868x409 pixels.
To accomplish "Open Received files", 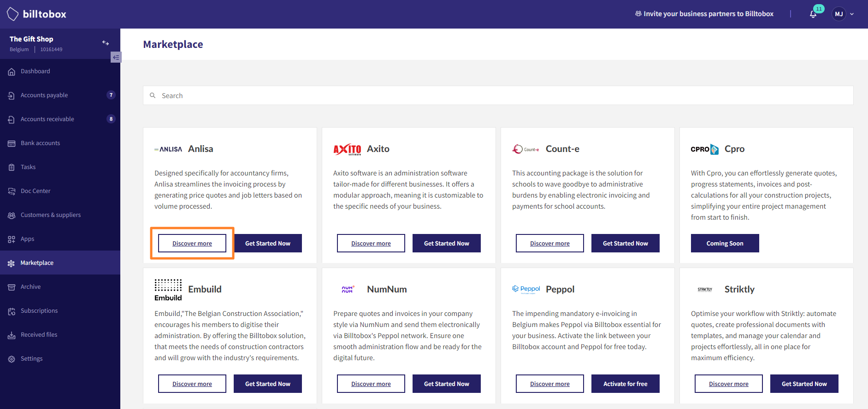I will (x=39, y=334).
